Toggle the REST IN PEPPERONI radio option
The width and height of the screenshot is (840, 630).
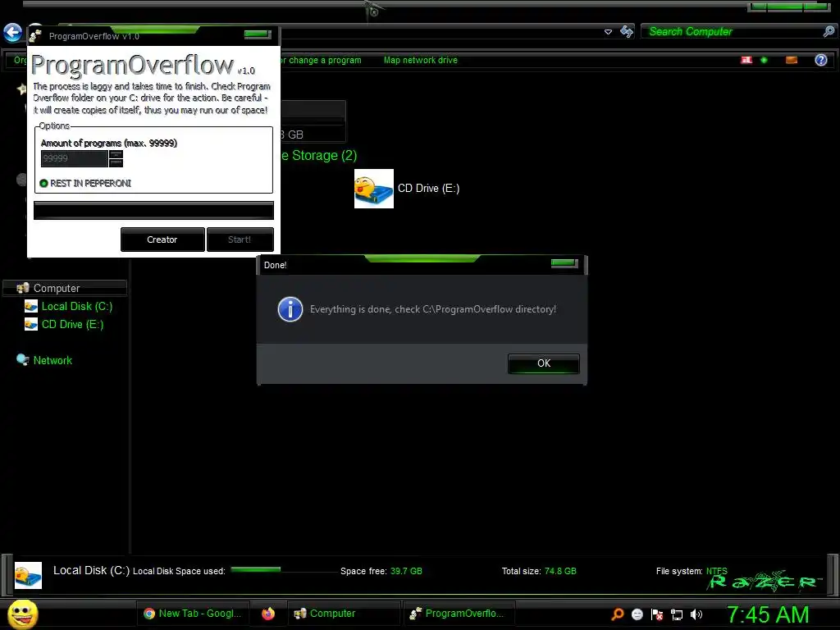coord(85,183)
